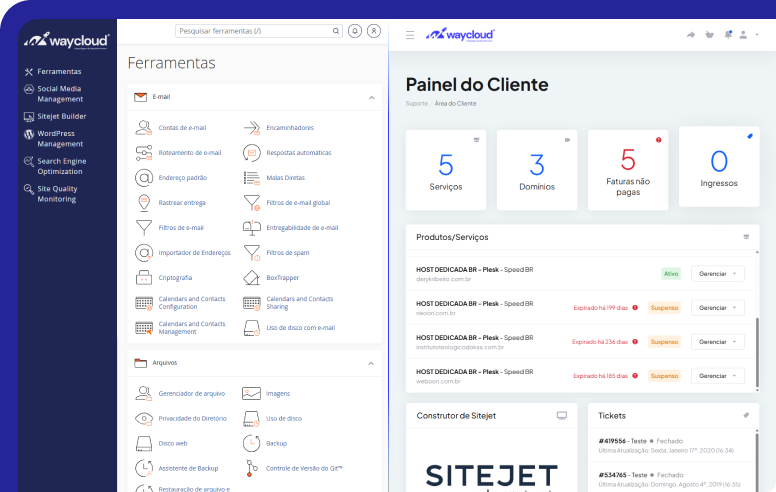Click share arrow icon in client header
This screenshot has width=776, height=492.
(691, 35)
